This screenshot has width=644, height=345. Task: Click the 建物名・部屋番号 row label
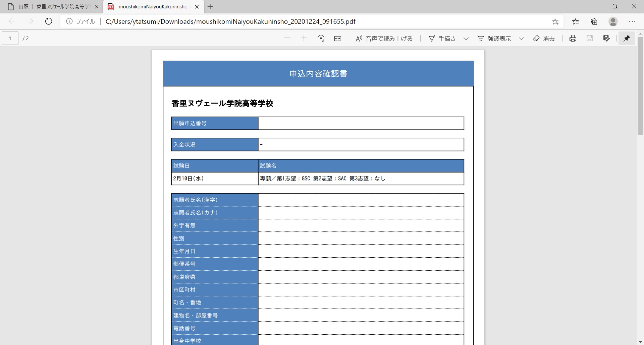click(x=215, y=316)
